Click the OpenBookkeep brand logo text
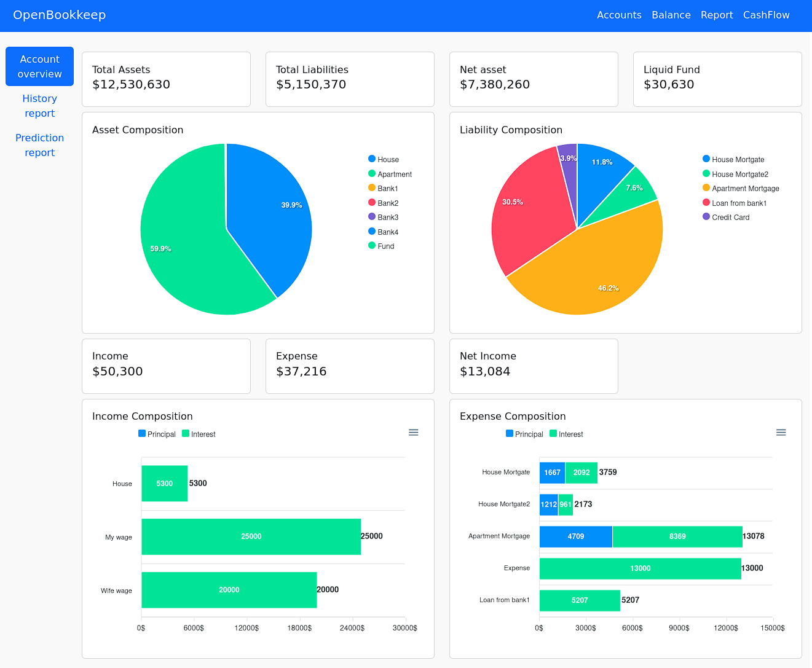 pos(60,15)
